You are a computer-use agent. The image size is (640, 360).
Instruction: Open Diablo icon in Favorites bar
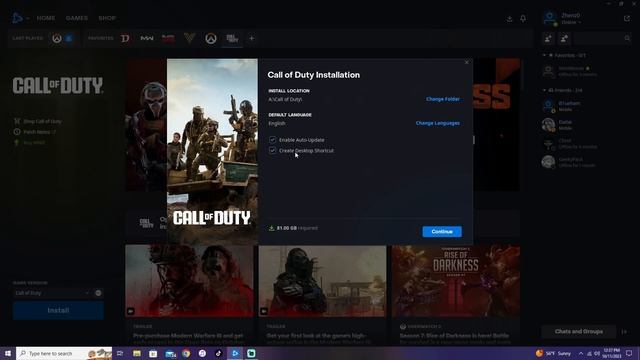[125, 38]
